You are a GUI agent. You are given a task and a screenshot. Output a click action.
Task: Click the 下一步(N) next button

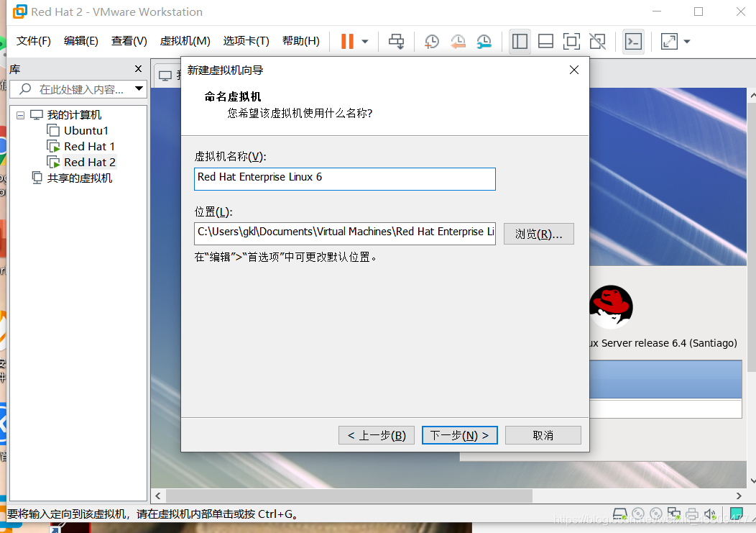459,435
